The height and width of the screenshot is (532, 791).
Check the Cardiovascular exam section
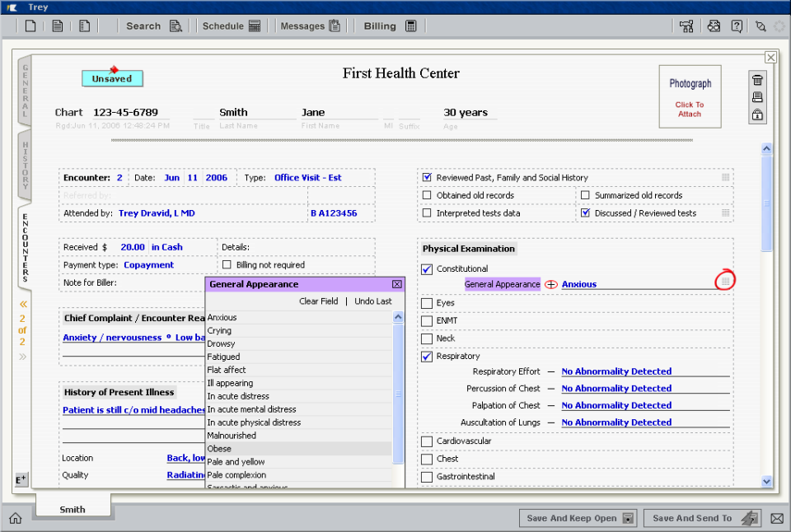point(427,441)
